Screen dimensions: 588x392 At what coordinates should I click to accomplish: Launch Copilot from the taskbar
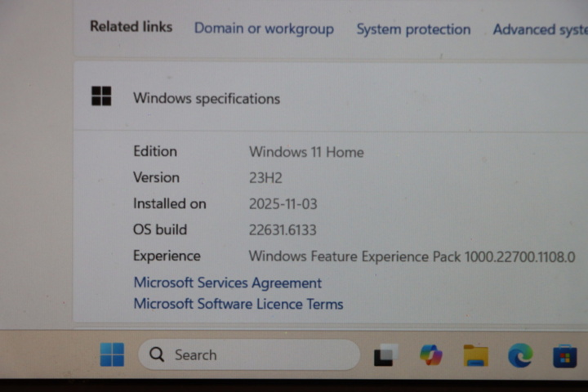431,355
